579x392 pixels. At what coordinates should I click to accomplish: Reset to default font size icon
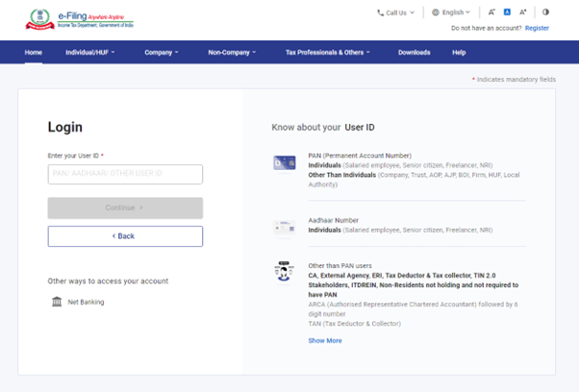click(508, 12)
